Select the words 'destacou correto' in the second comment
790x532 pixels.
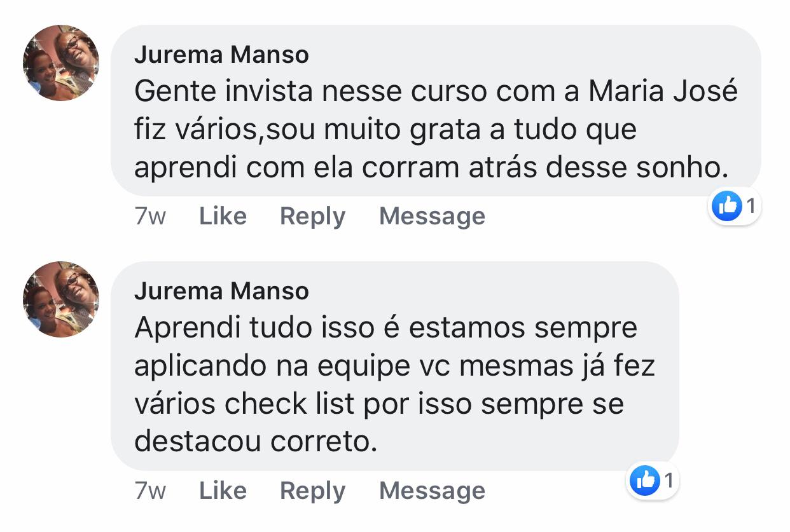pos(256,442)
